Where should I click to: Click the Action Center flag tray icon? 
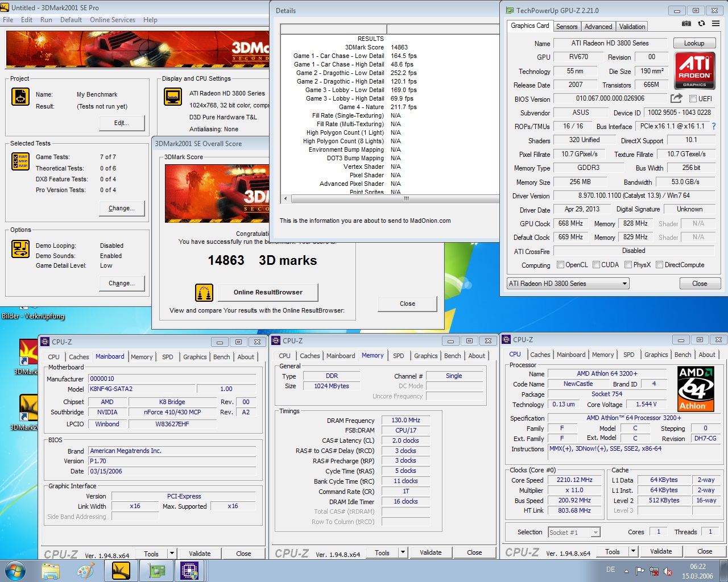click(640, 571)
